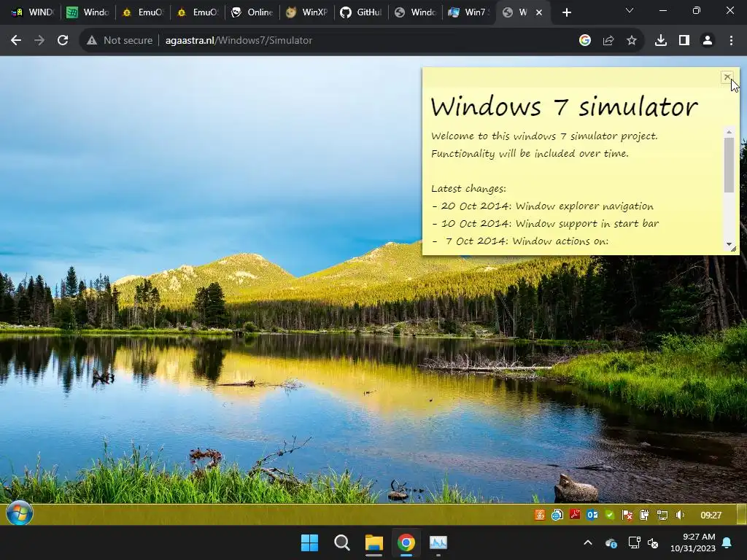Screen dimensions: 747x560
Task: Open the Outlook tray icon
Action: pos(592,515)
